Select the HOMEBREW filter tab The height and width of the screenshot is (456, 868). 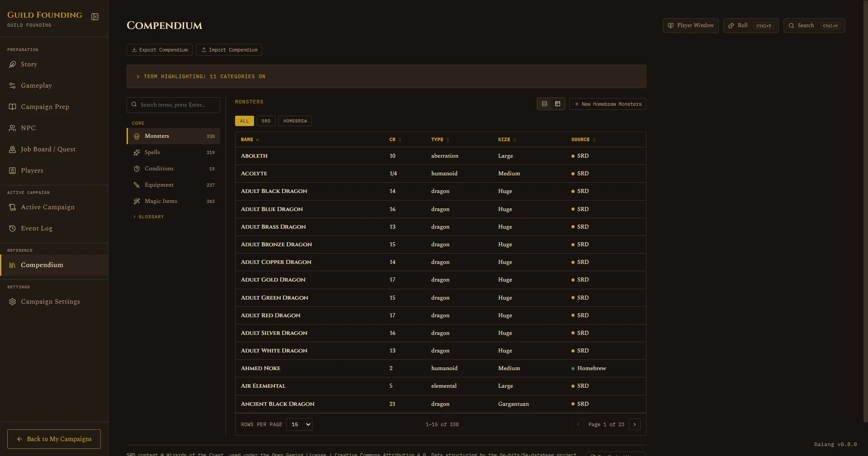pos(295,121)
